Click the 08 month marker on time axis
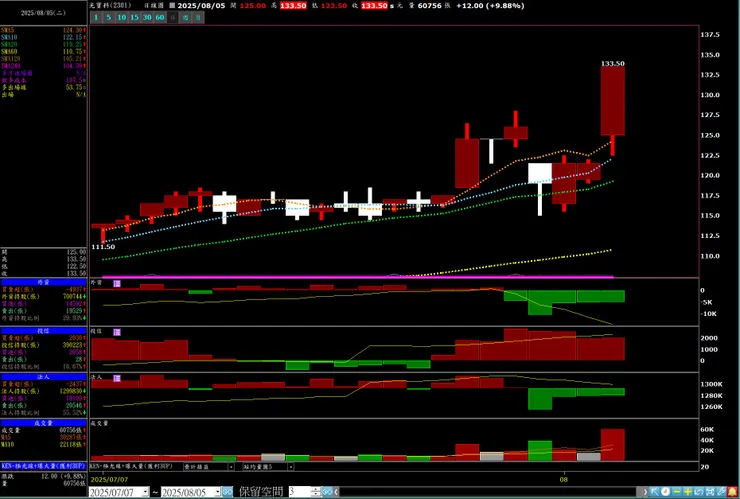 coord(564,479)
